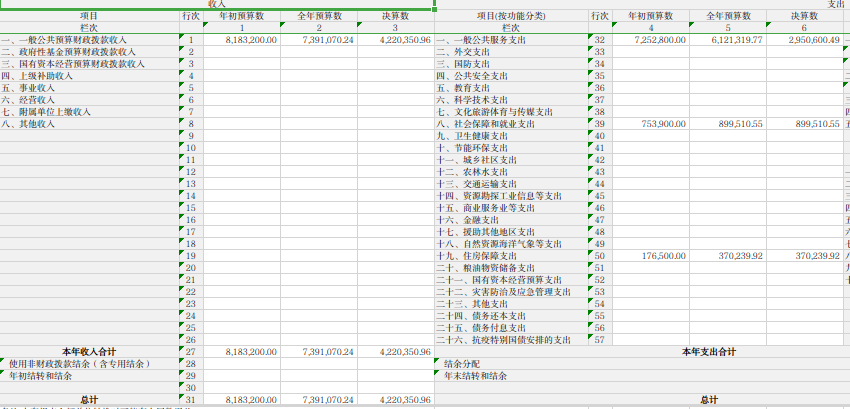Click the 本年收入合计 label cell
The width and height of the screenshot is (850, 409).
89,352
